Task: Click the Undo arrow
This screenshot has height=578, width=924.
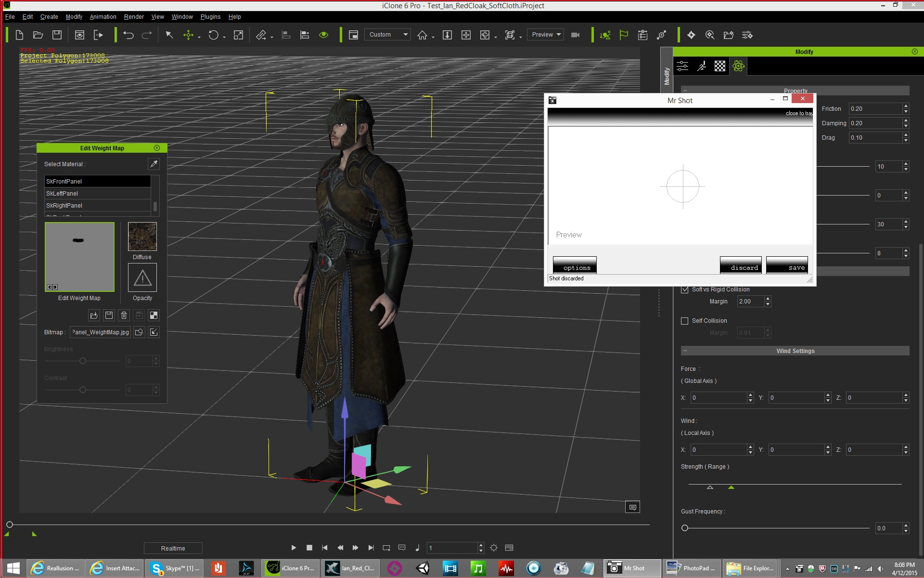Action: point(128,35)
